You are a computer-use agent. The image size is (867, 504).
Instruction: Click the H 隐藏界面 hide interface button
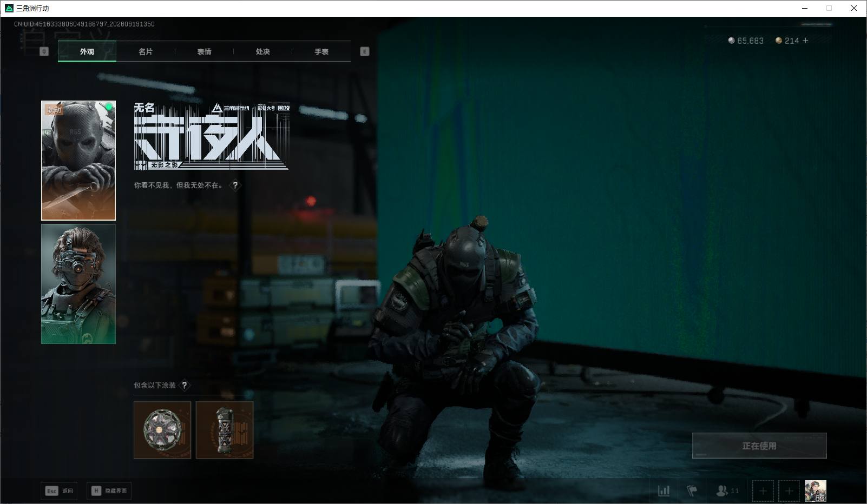pyautogui.click(x=109, y=490)
